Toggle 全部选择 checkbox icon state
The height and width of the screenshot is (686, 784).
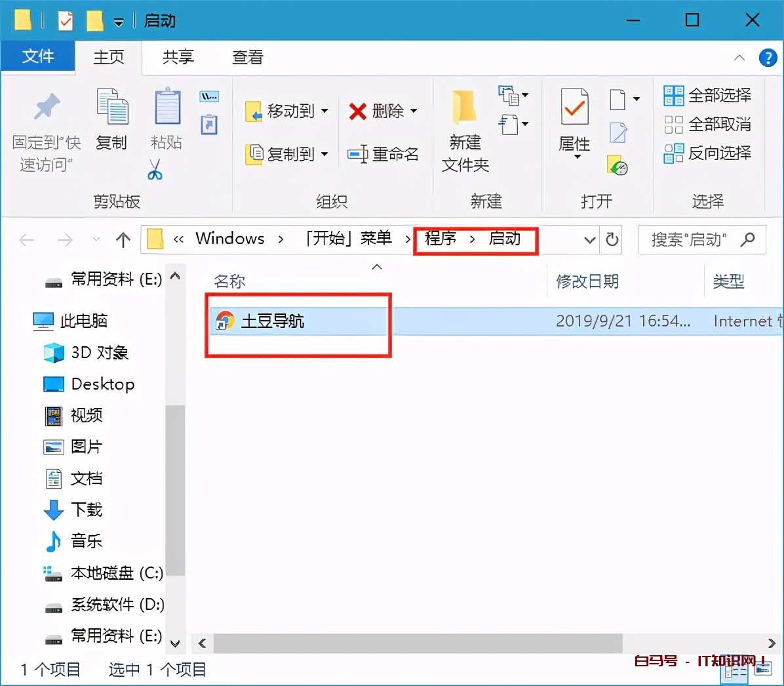pyautogui.click(x=673, y=95)
